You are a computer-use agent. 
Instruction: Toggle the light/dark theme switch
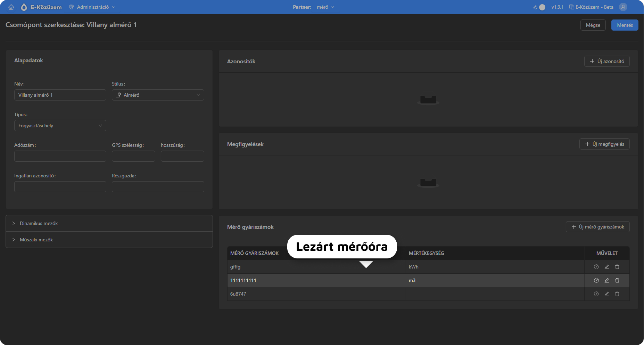(x=540, y=7)
